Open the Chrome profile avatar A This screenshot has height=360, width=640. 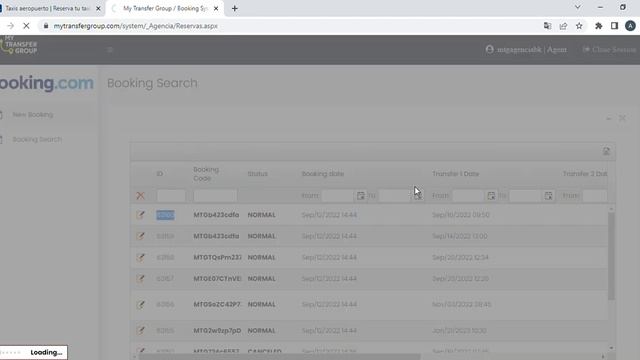(630, 26)
